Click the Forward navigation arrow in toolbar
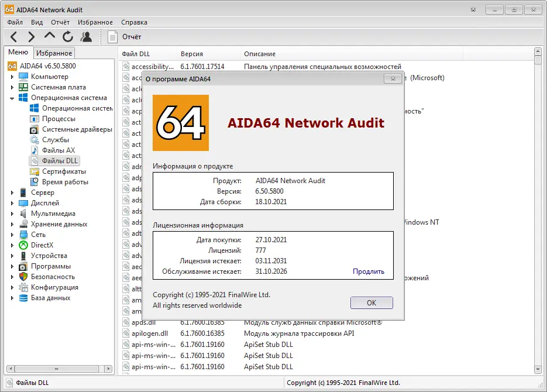Image resolution: width=547 pixels, height=392 pixels. 32,37
